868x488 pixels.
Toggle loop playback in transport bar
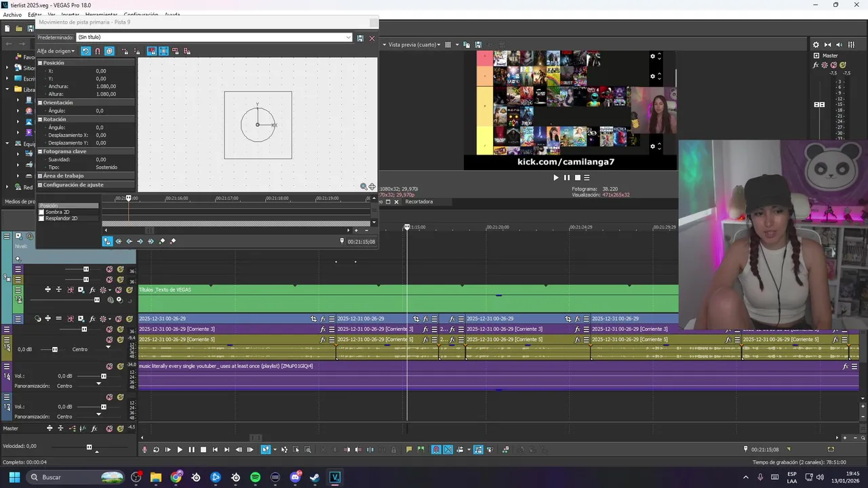tap(156, 449)
